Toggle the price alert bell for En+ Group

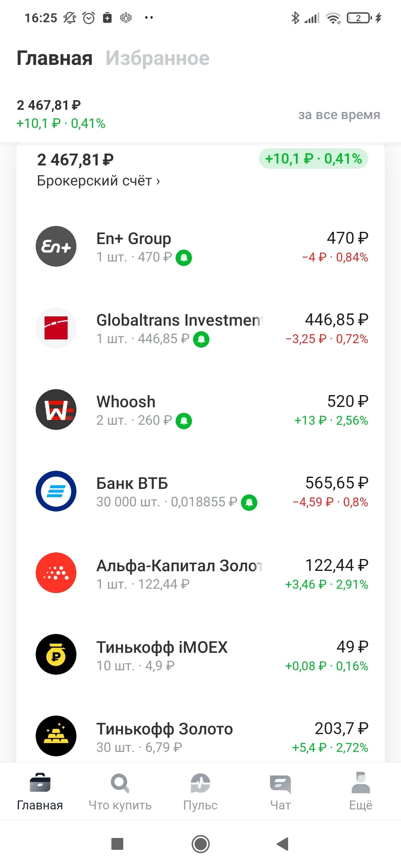184,257
